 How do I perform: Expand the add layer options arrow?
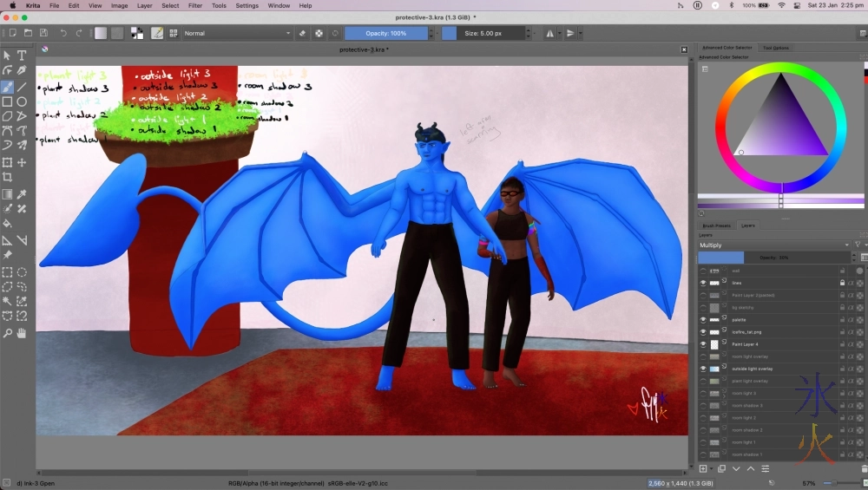click(711, 468)
